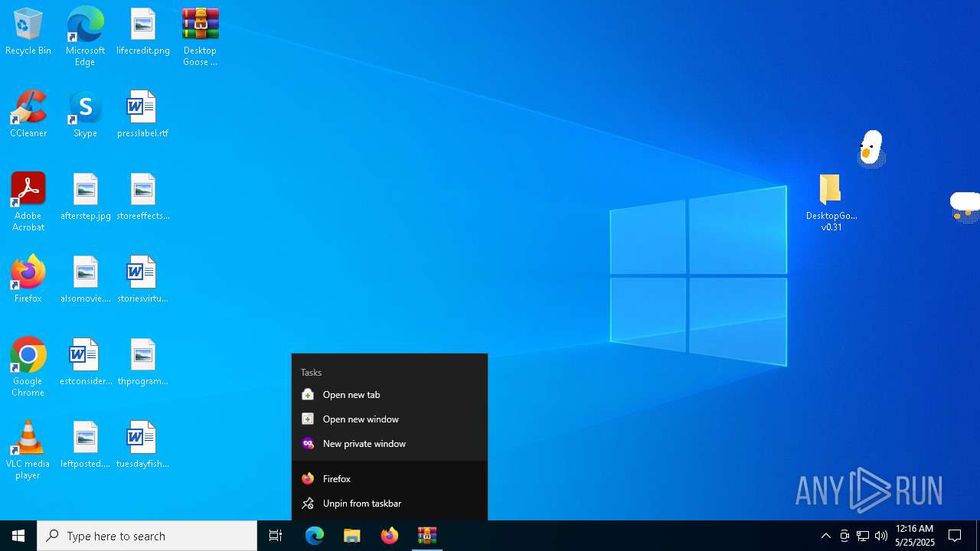The height and width of the screenshot is (551, 980).
Task: Click the Show desktop strip
Action: click(978, 536)
